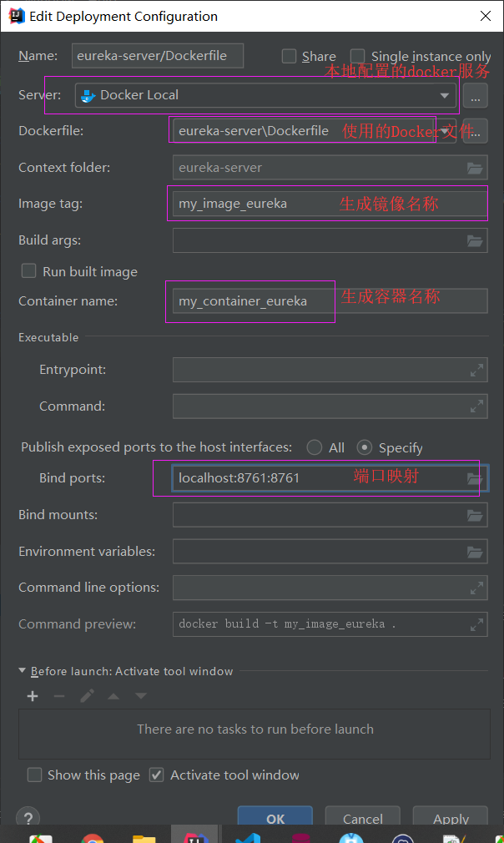Click the Command input field
Screen dimensions: 504x843
330,406
